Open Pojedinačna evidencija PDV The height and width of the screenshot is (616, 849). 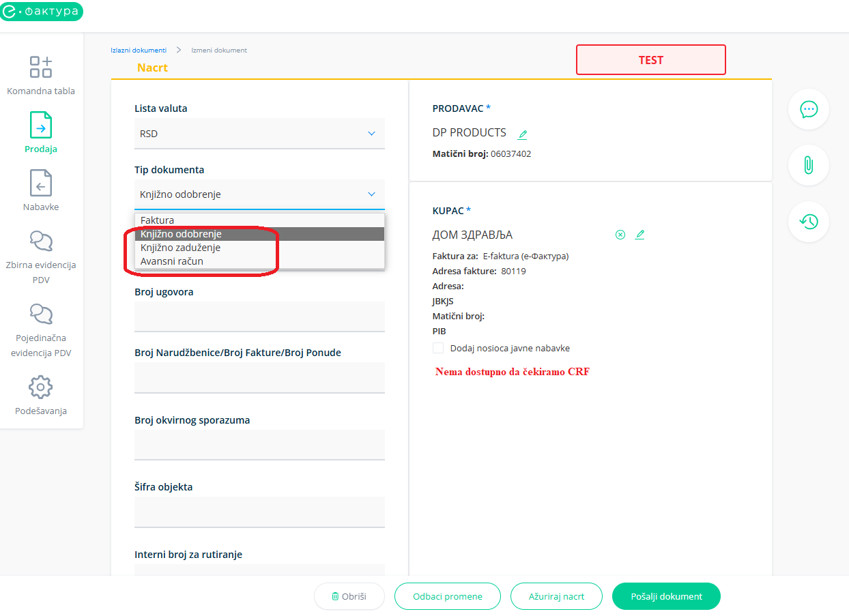pos(41,314)
